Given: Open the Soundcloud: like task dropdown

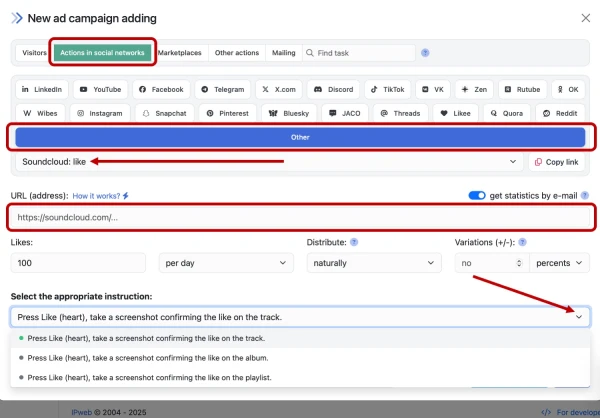Looking at the screenshot, I should coord(267,161).
